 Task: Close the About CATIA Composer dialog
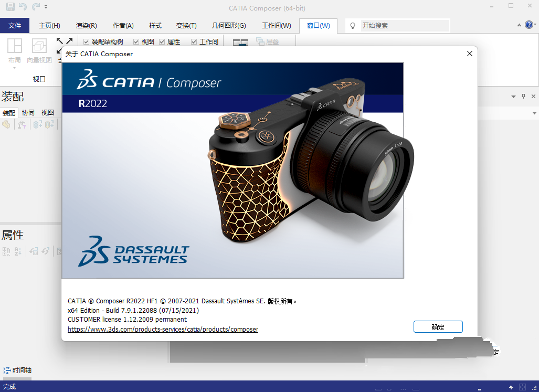470,54
